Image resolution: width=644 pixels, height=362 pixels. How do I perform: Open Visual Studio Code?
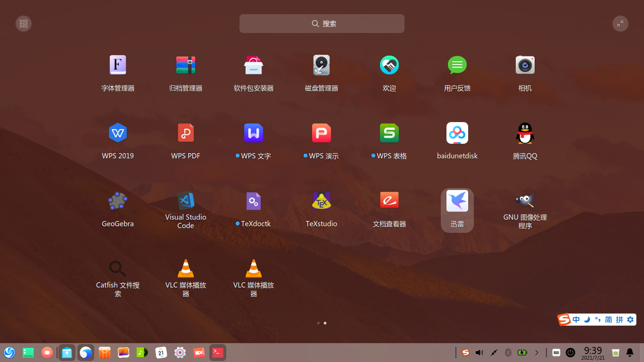186,201
